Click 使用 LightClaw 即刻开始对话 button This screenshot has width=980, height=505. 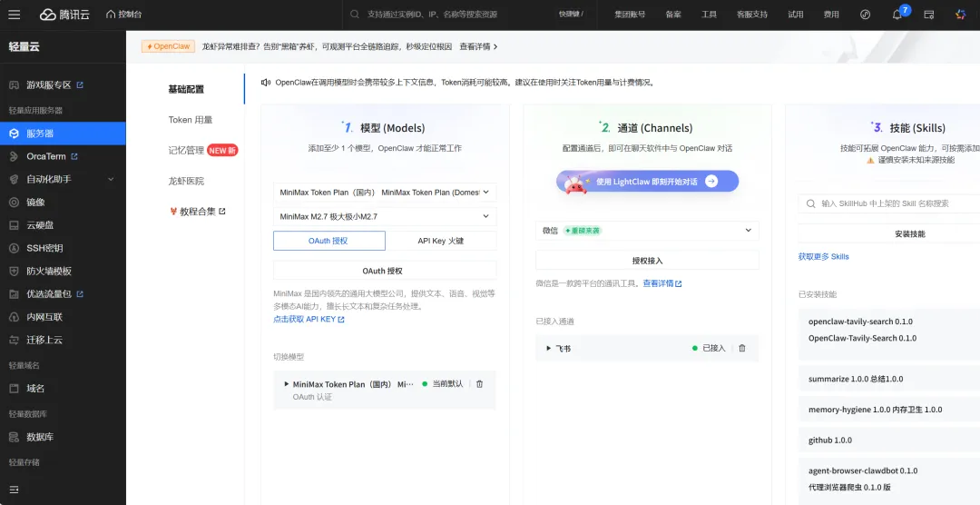[x=648, y=182]
